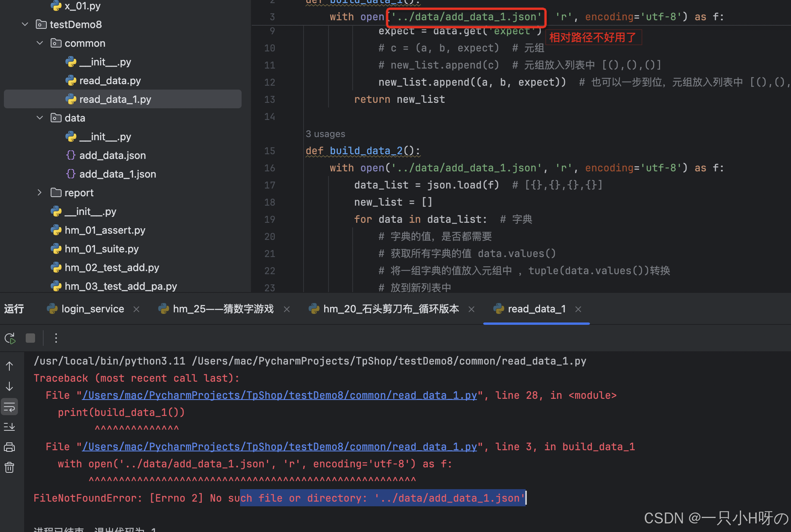Image resolution: width=791 pixels, height=532 pixels.
Task: Switch to the hm_25——猜数字游戏 tab
Action: coord(223,308)
